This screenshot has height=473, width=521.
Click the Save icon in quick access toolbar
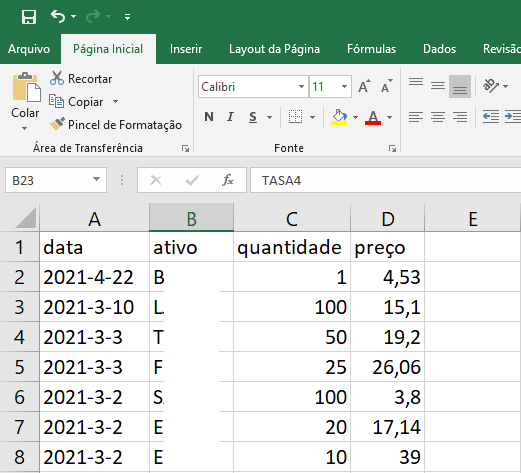click(29, 16)
